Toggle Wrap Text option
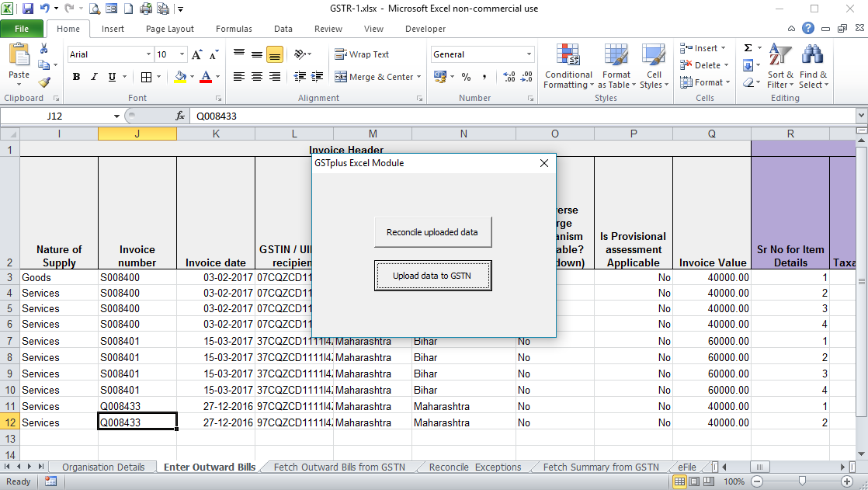The height and width of the screenshot is (490, 868). [362, 55]
